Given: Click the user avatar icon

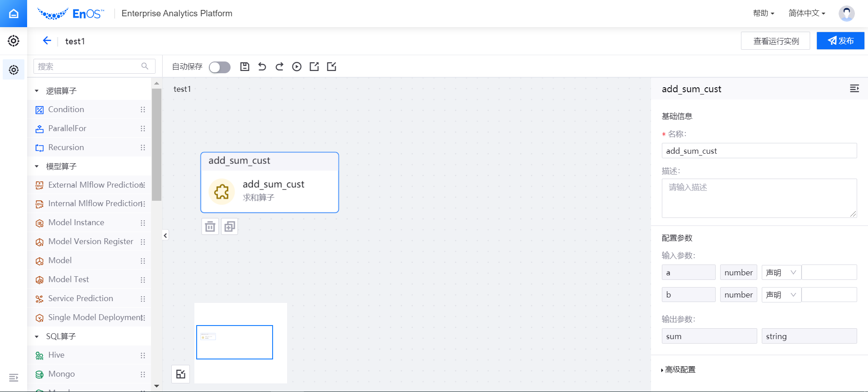Looking at the screenshot, I should (846, 13).
